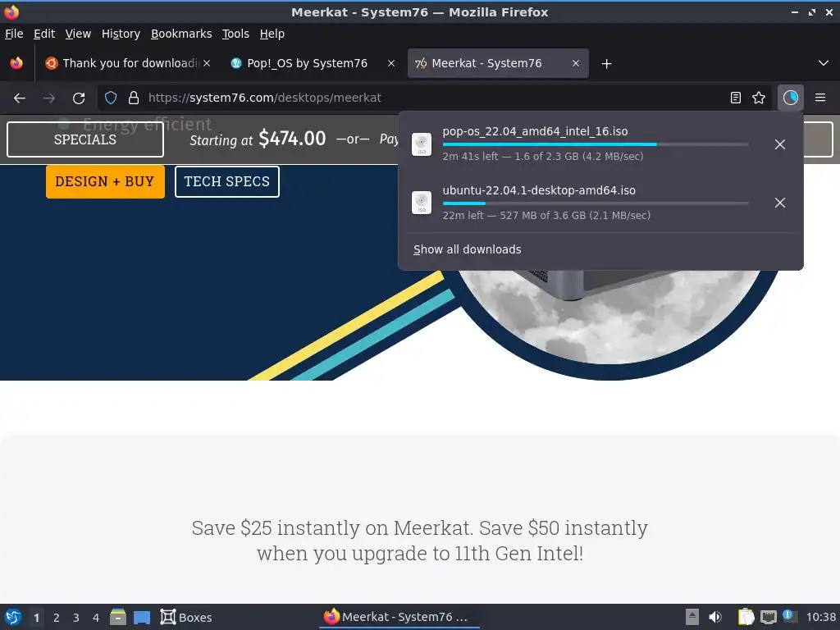Click ubuntu iso file icon

tap(422, 203)
